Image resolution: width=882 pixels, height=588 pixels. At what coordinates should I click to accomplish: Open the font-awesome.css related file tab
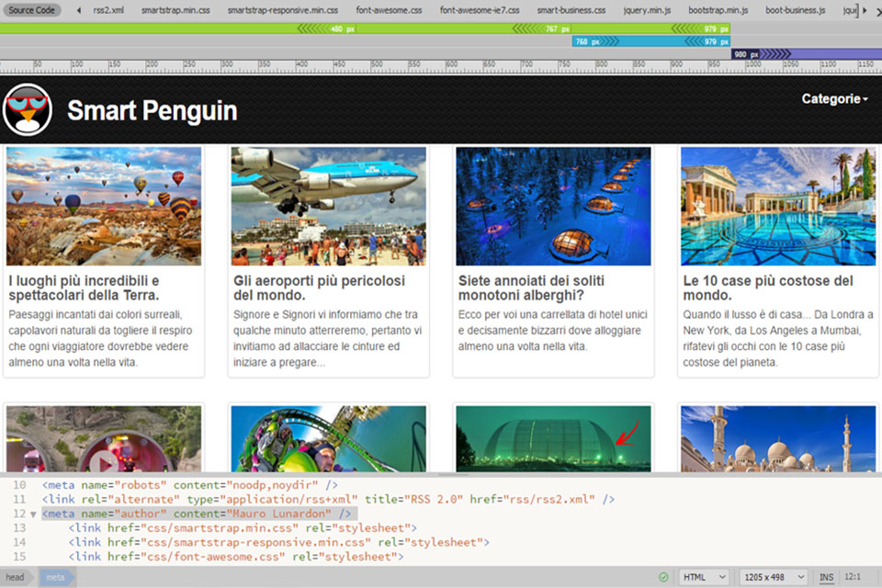click(389, 10)
